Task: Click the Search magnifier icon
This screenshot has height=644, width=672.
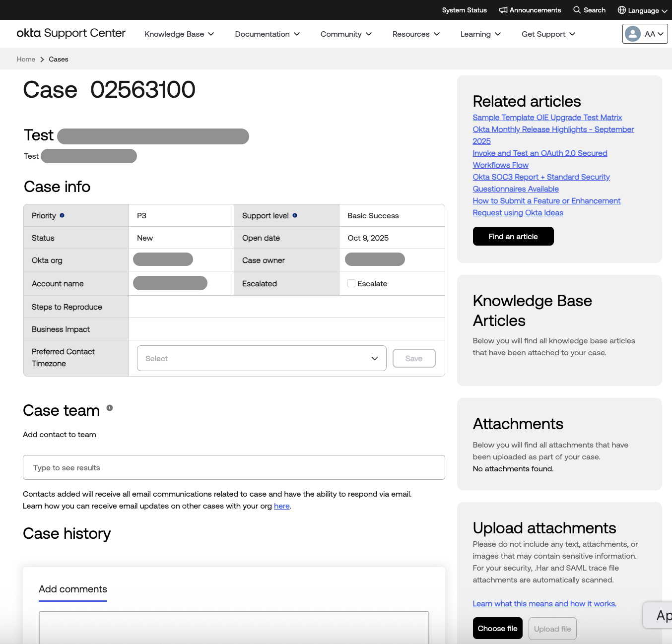Action: coord(577,10)
